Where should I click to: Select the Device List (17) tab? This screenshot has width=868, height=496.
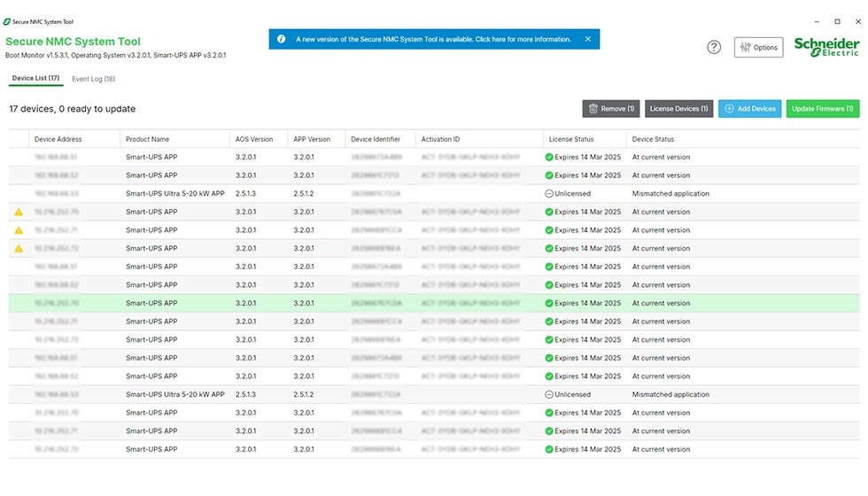(35, 79)
